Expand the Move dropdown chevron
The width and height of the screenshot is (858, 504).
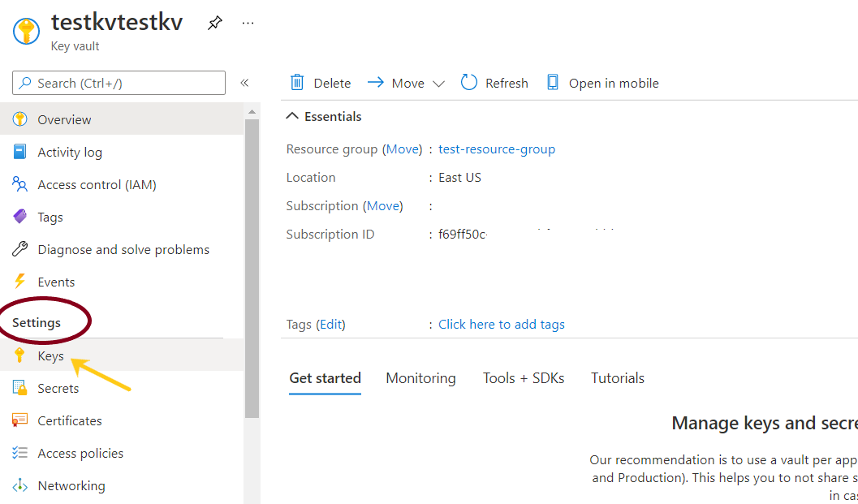[438, 84]
